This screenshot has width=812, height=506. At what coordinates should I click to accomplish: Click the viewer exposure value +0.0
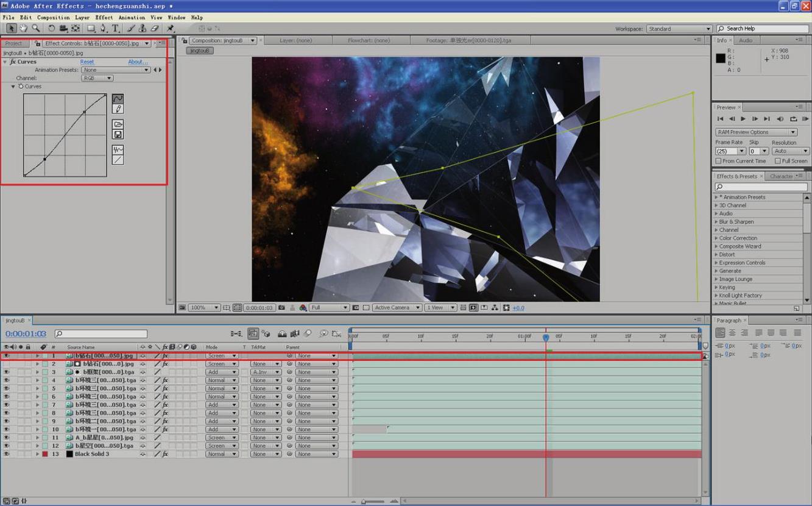(518, 308)
